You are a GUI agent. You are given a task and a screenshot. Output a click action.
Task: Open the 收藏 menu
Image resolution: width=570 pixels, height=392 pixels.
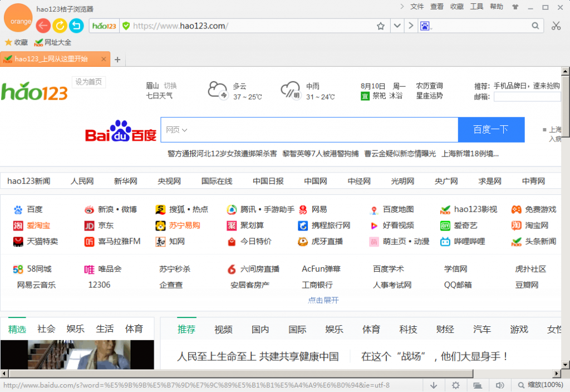click(x=456, y=7)
